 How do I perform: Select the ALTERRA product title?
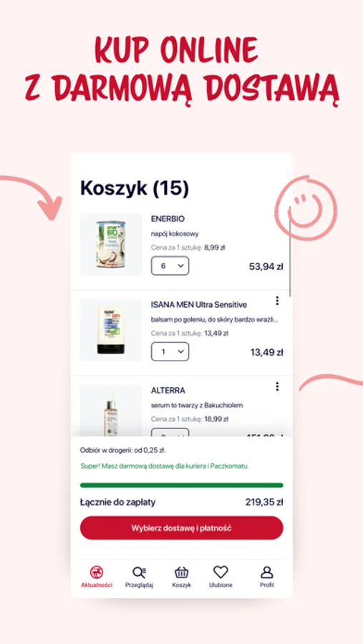tap(168, 390)
